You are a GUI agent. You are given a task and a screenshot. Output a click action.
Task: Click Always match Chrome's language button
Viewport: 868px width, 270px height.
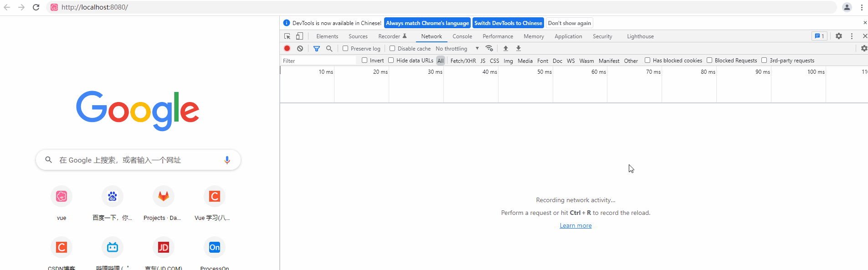coord(427,23)
